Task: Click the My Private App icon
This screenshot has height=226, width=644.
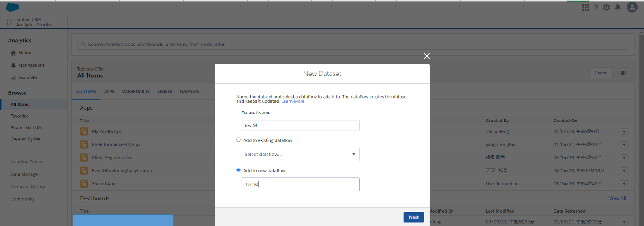Action: [84, 131]
